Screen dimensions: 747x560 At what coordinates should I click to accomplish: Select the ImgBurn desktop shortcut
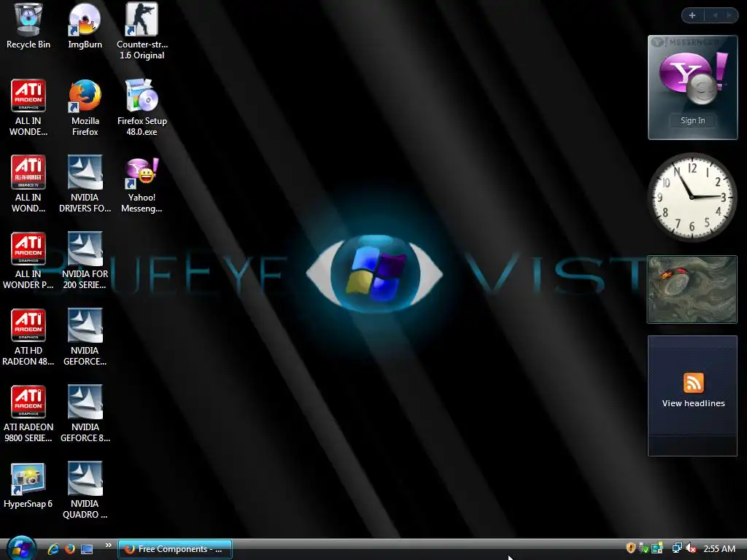coord(85,26)
